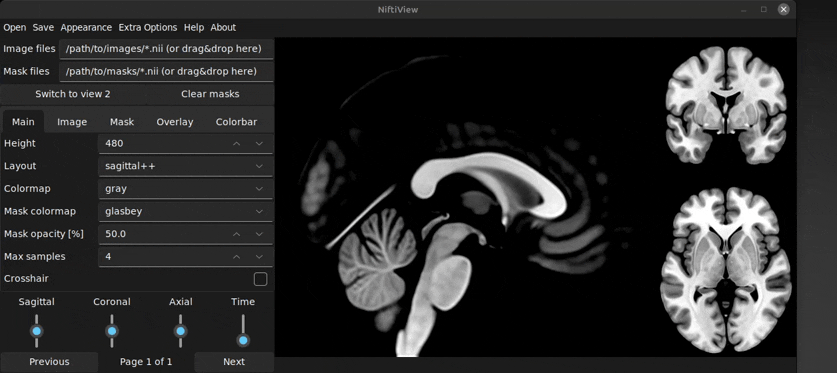Decrease Max samples with down arrow

(259, 257)
